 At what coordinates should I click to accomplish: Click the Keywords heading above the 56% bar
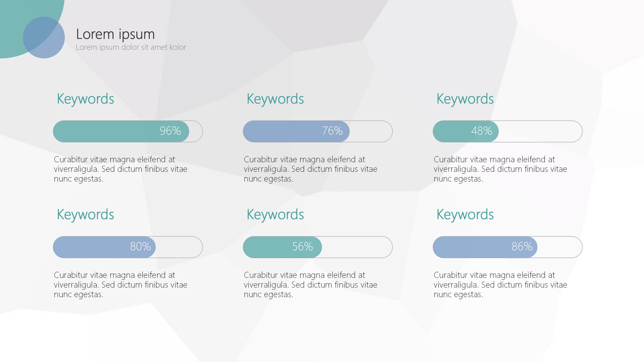coord(275,215)
